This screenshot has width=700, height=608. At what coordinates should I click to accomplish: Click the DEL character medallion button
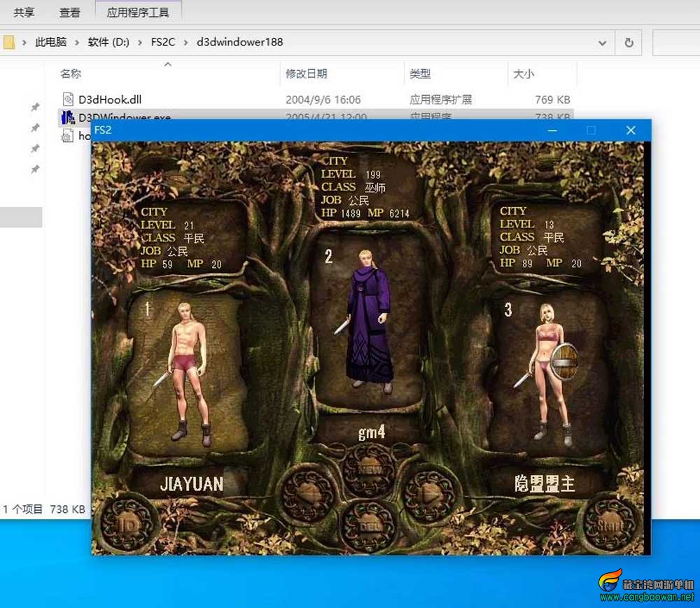(369, 526)
